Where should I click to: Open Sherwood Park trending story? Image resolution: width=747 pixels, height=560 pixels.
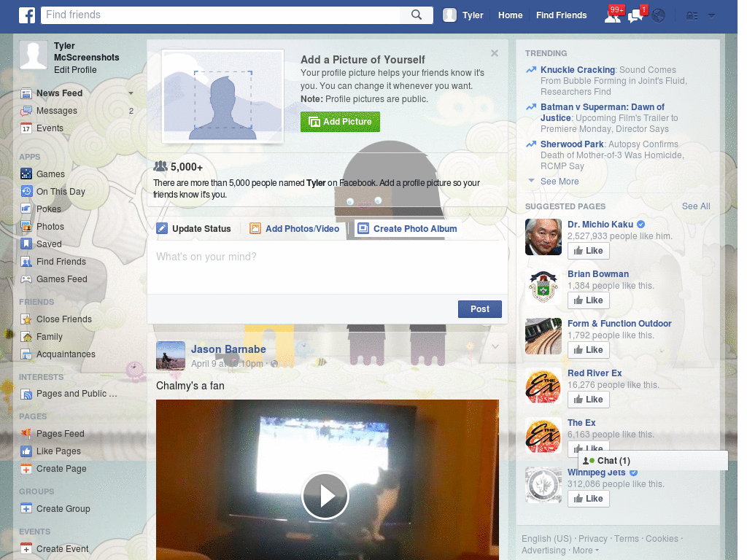click(572, 144)
